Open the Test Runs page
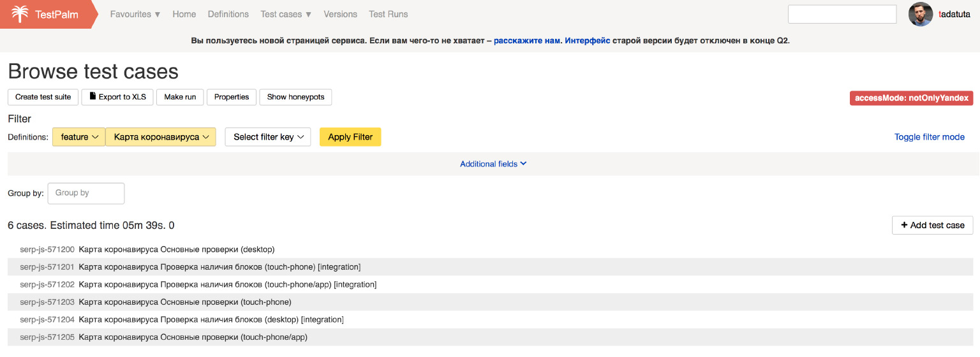The width and height of the screenshot is (980, 357). point(389,14)
